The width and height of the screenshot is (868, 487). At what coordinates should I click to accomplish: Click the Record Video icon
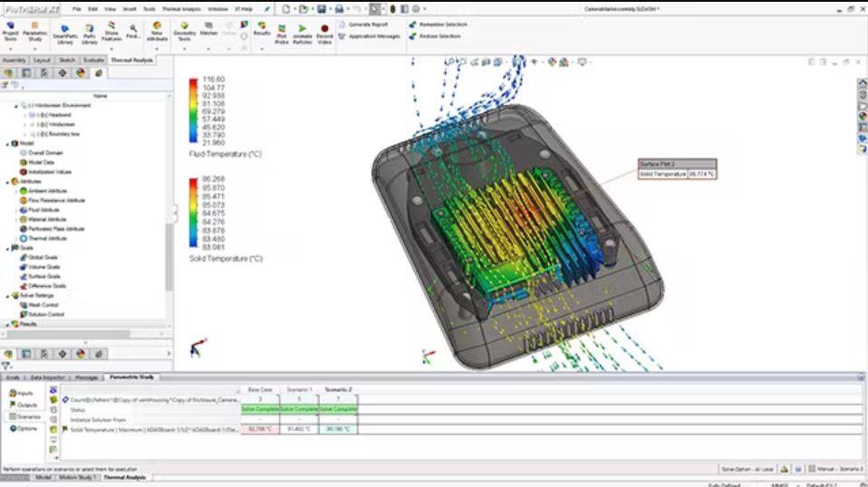[x=324, y=34]
